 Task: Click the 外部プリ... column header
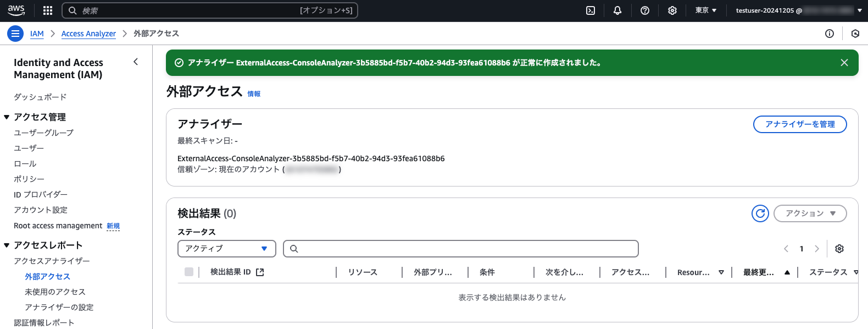433,272
